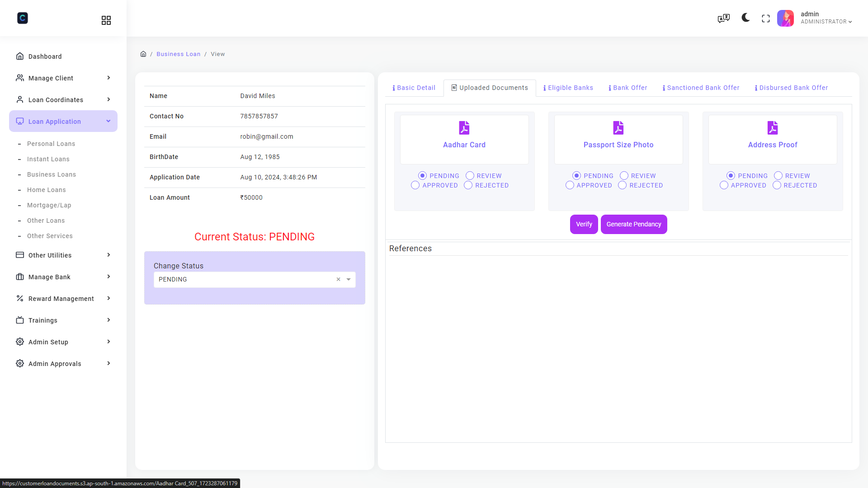
Task: Enter fullscreen via the expand icon
Action: click(x=766, y=18)
